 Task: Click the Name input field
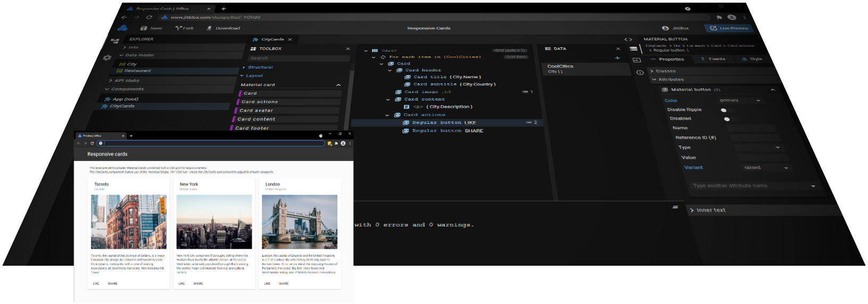(752, 128)
